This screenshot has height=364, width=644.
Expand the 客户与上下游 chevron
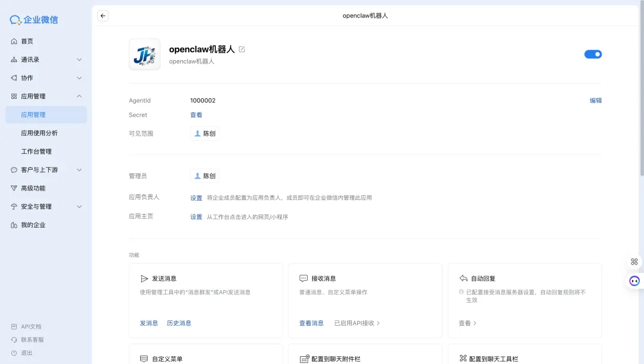tap(79, 170)
